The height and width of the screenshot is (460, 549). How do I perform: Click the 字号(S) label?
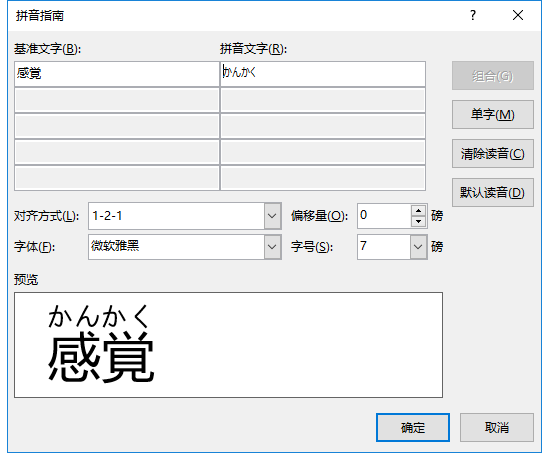pos(312,247)
